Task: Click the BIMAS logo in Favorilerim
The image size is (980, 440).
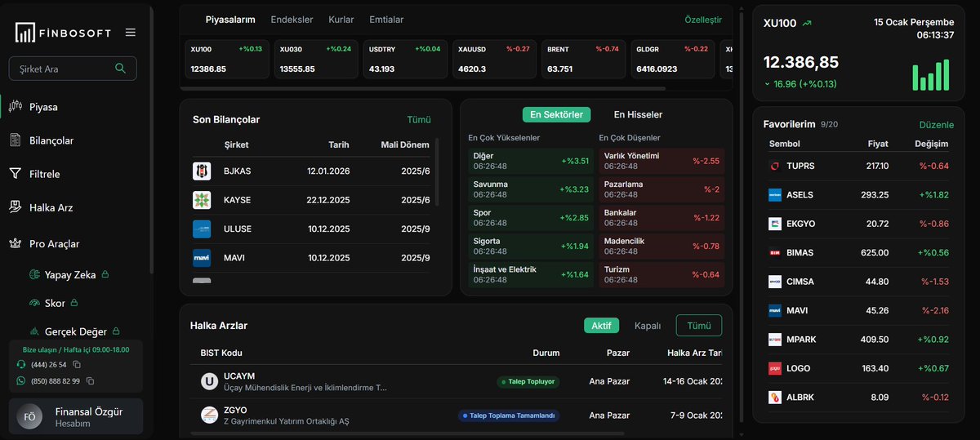Action: pyautogui.click(x=775, y=253)
